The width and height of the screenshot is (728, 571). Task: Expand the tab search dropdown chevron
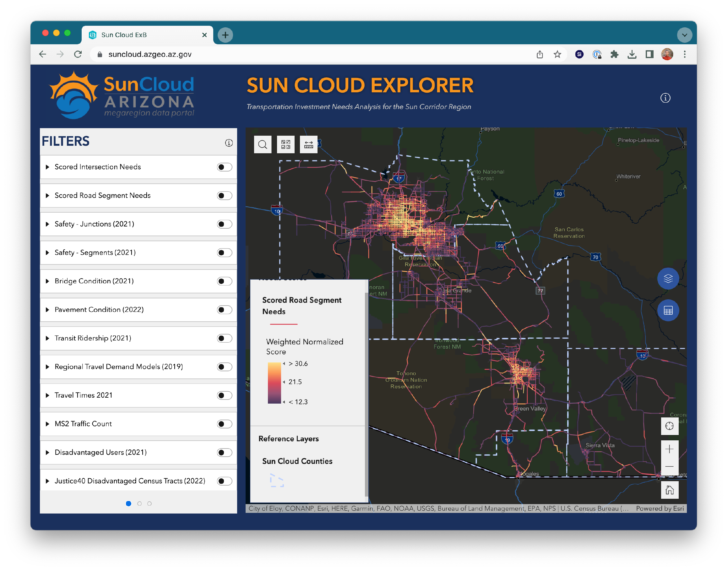pyautogui.click(x=684, y=35)
